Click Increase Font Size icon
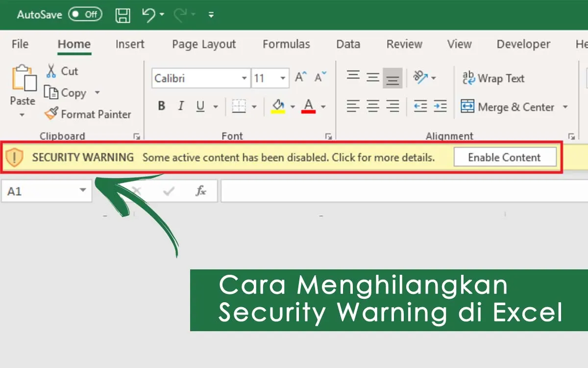588x368 pixels. [301, 78]
